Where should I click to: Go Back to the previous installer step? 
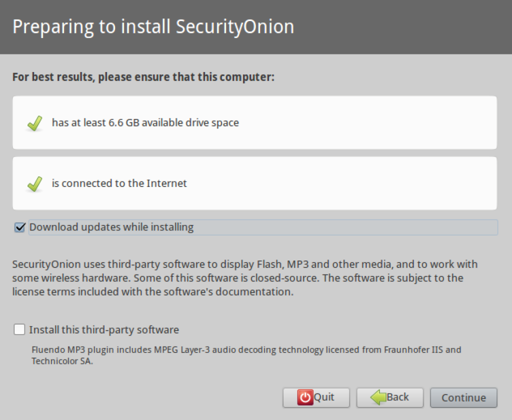coord(390,397)
